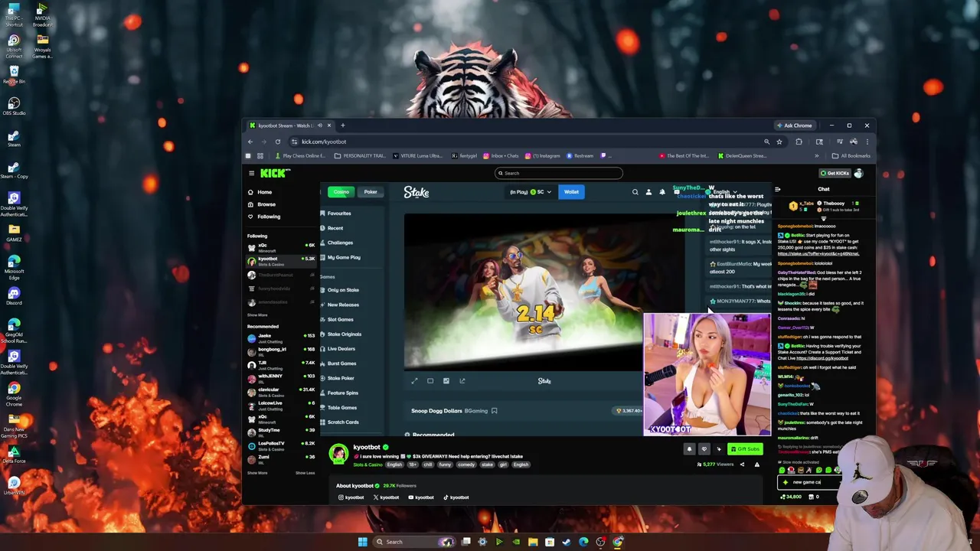Collapse the chat panel arrow icon
Image resolution: width=980 pixels, height=551 pixels.
777,190
